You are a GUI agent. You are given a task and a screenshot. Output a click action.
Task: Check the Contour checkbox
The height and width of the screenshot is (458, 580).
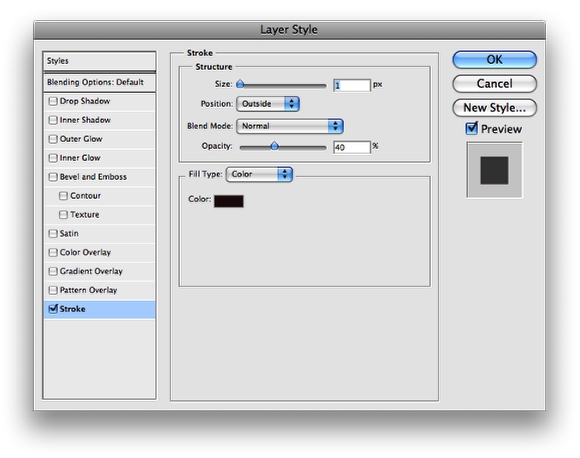coord(64,196)
